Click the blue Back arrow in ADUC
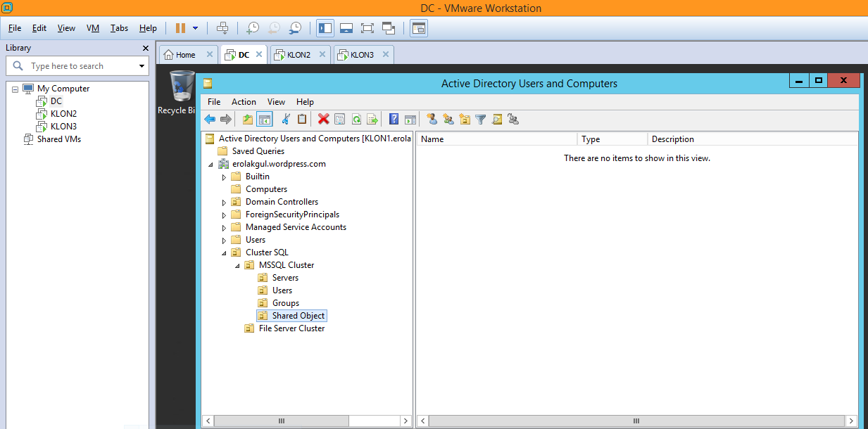Image resolution: width=868 pixels, height=429 pixels. tap(210, 120)
